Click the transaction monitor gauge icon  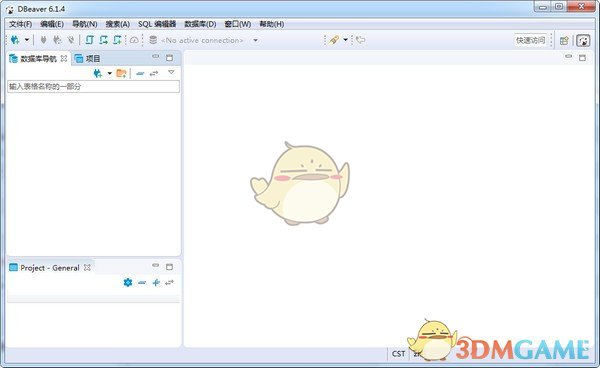[134, 40]
